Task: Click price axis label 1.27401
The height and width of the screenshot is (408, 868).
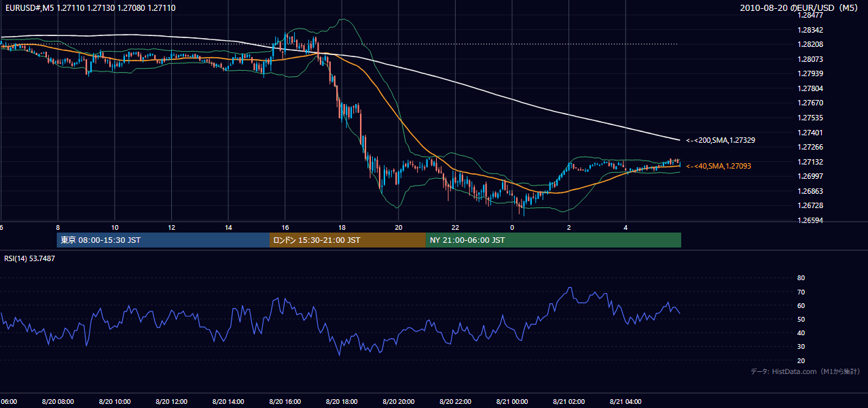Action: tap(810, 133)
